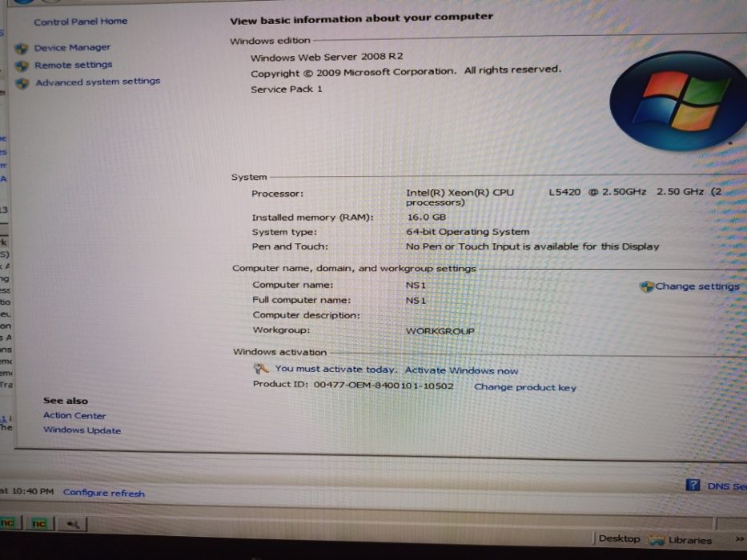Select 64-bit Operating System text

tap(468, 232)
